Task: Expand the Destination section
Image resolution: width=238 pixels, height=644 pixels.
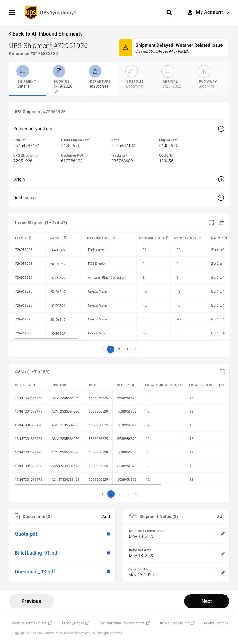Action: tap(221, 198)
